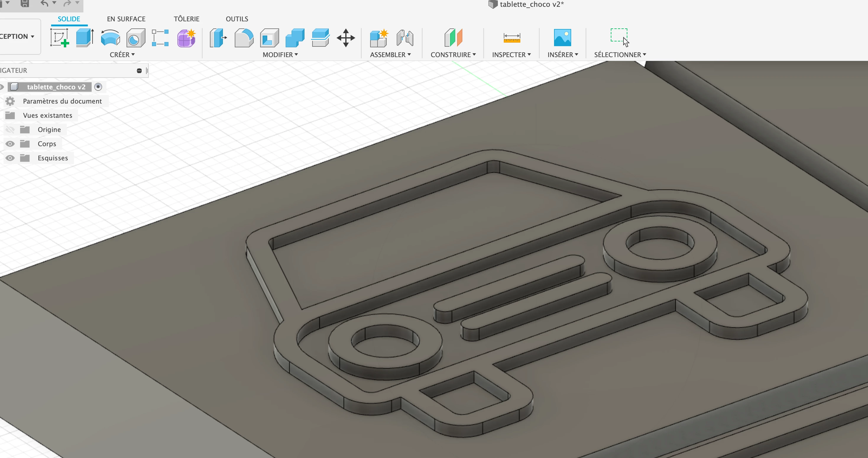Select the Revolve tool icon
The image size is (868, 458).
click(x=110, y=38)
